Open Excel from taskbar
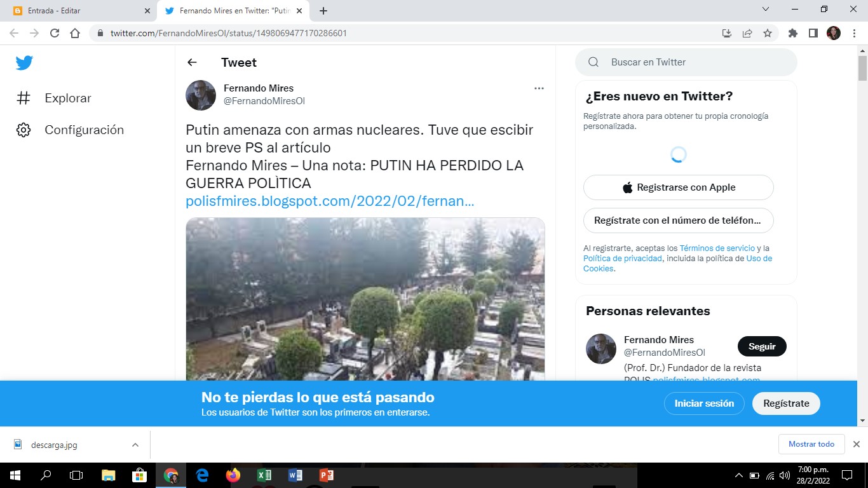 [x=264, y=475]
